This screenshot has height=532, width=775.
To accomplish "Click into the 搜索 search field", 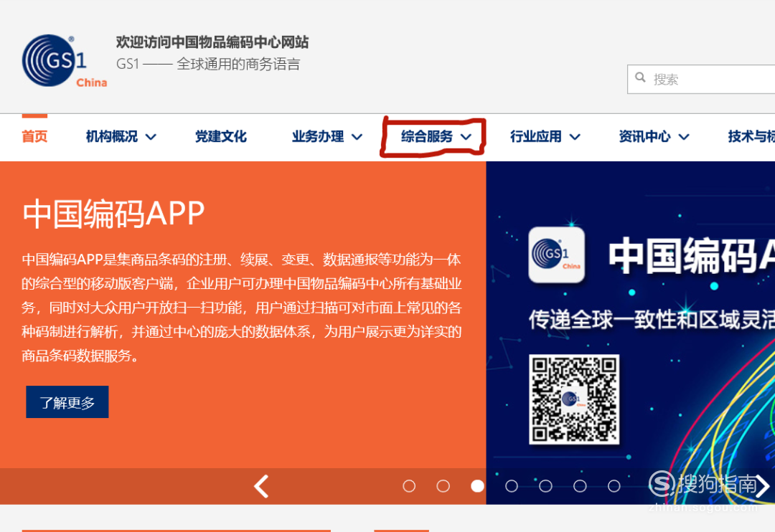I will click(x=701, y=79).
